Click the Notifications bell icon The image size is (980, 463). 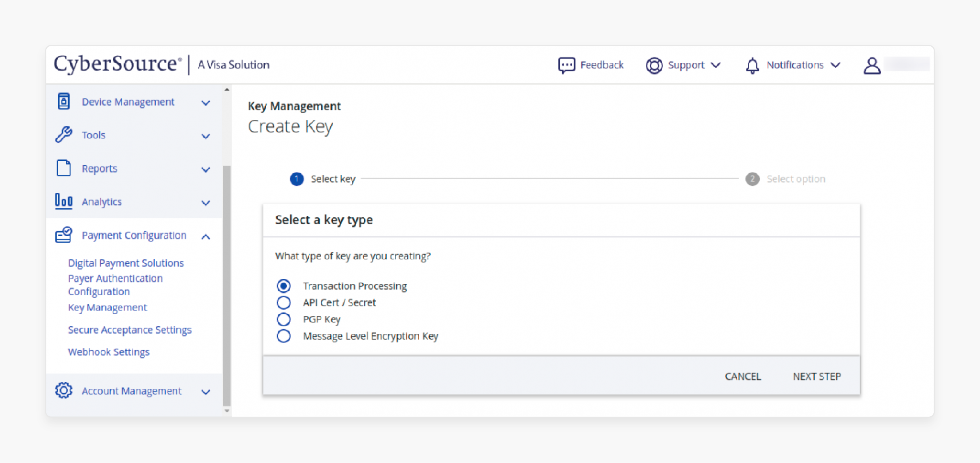click(752, 66)
